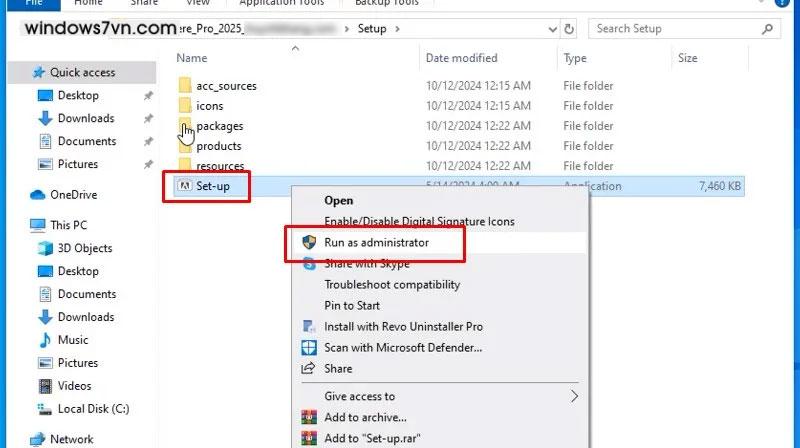Refresh the current Setup folder view
800x448 pixels.
click(567, 28)
